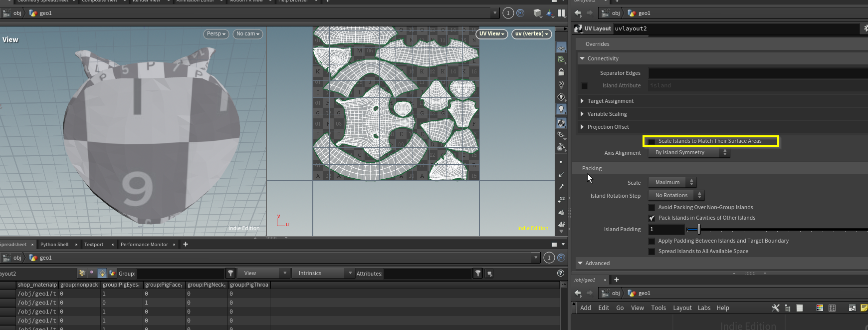868x330 pixels.
Task: Enable Scale Islands to Match Surface Areas
Action: coord(651,141)
